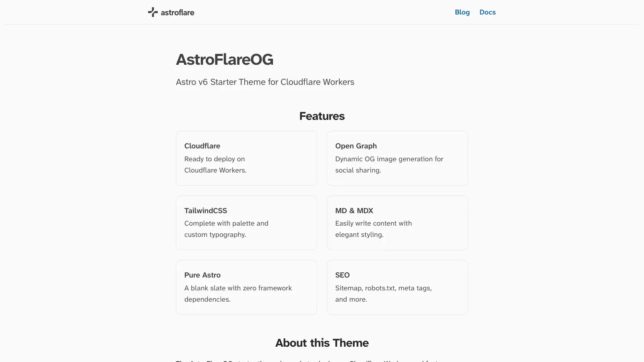Select the AstroFlareOG page title

pyautogui.click(x=225, y=60)
